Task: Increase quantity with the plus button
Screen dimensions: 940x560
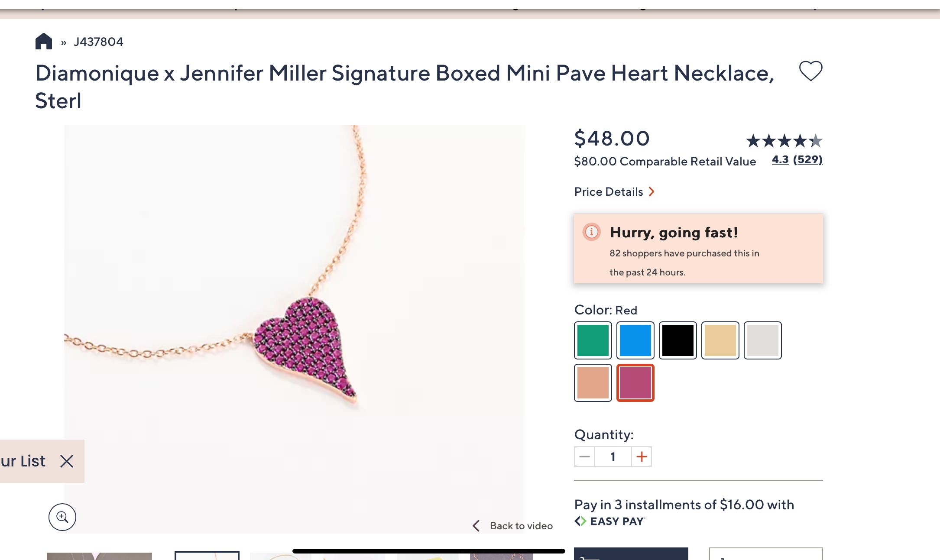Action: pos(642,456)
